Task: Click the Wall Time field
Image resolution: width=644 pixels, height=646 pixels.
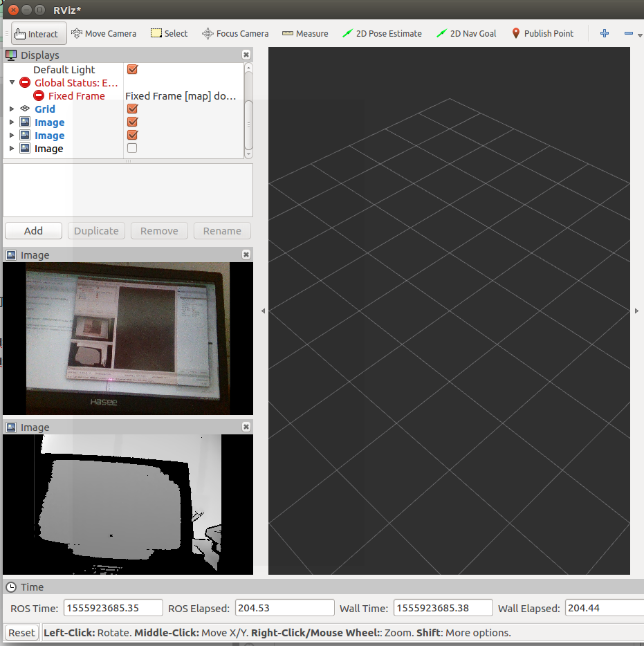Action: tap(443, 608)
